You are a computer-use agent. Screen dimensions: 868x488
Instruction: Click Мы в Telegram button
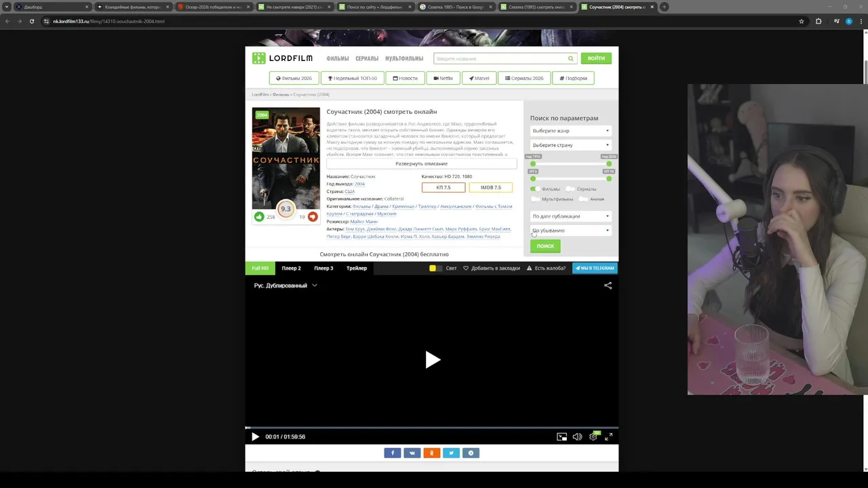[x=595, y=268]
